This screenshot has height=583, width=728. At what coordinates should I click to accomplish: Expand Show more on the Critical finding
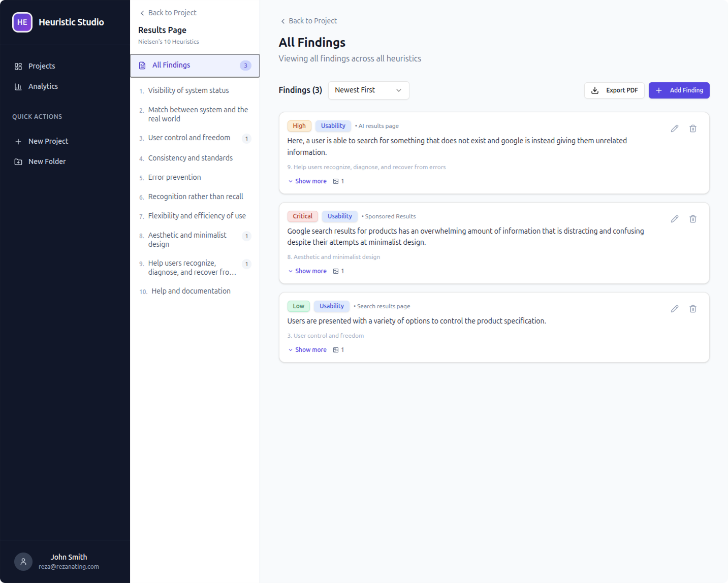coord(307,271)
